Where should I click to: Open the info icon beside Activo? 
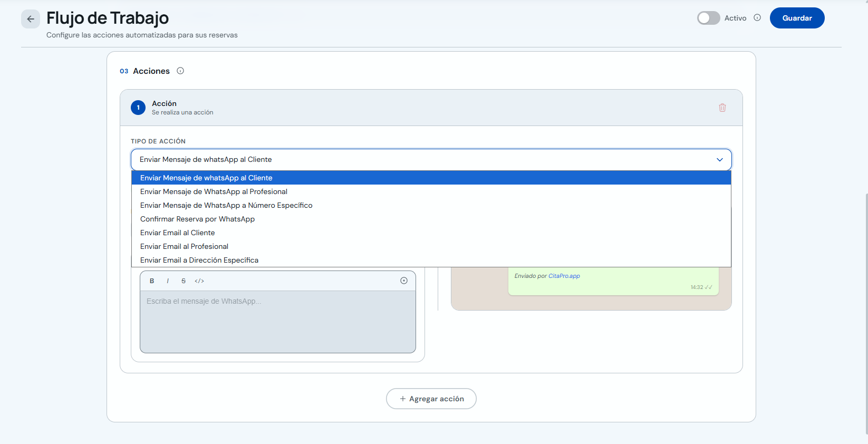[x=757, y=17]
